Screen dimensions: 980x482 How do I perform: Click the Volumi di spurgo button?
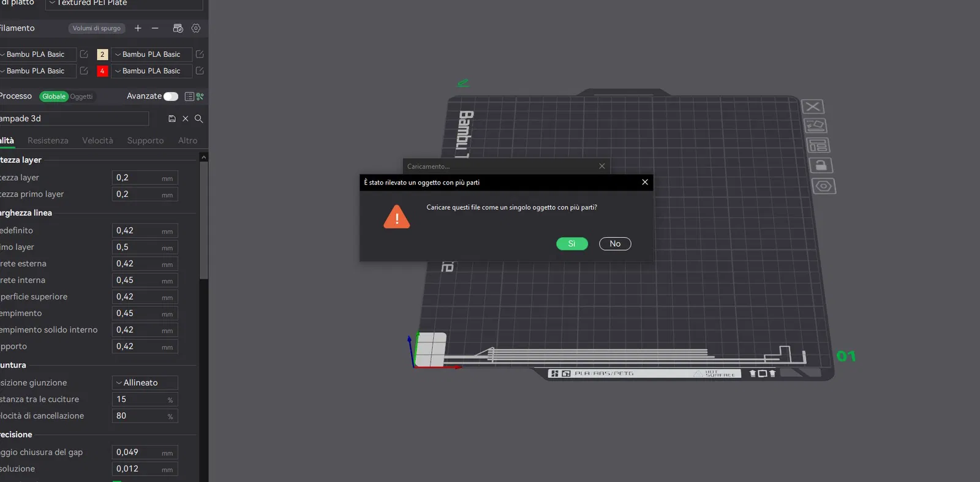pyautogui.click(x=97, y=28)
